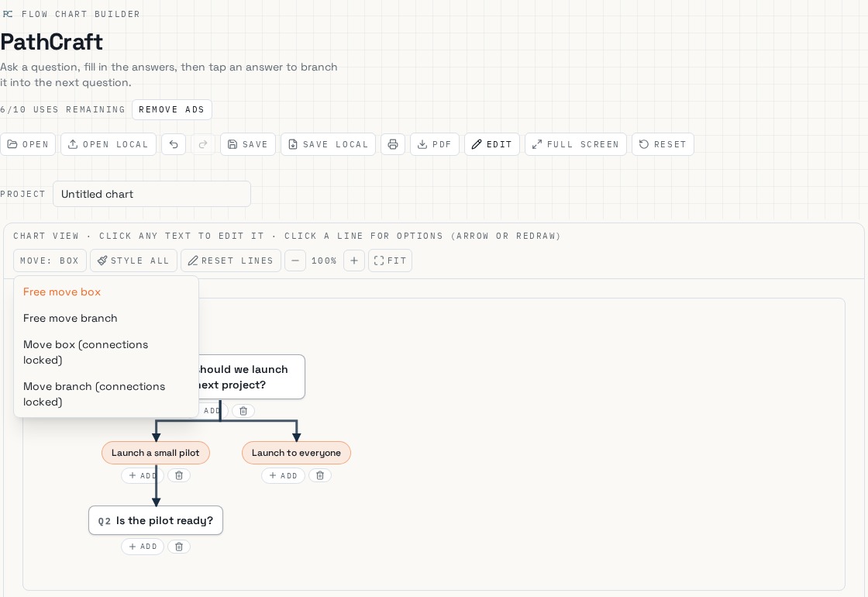Click the Open Local button
868x597 pixels.
coord(108,144)
